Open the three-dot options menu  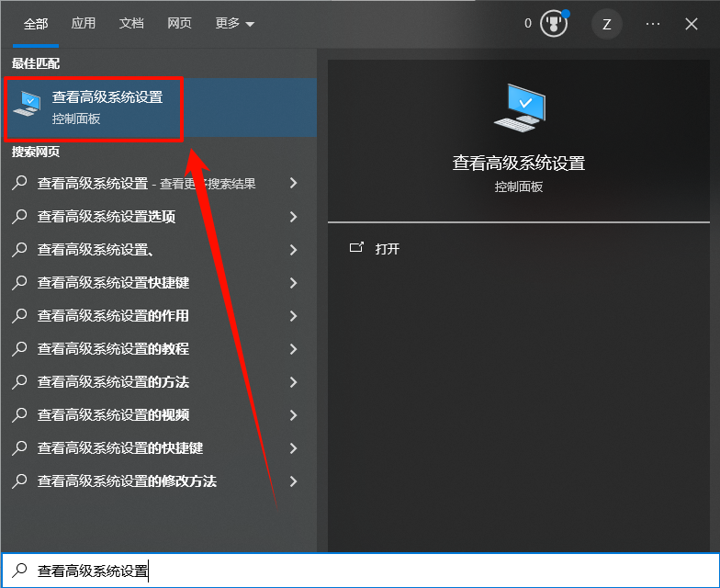click(652, 24)
